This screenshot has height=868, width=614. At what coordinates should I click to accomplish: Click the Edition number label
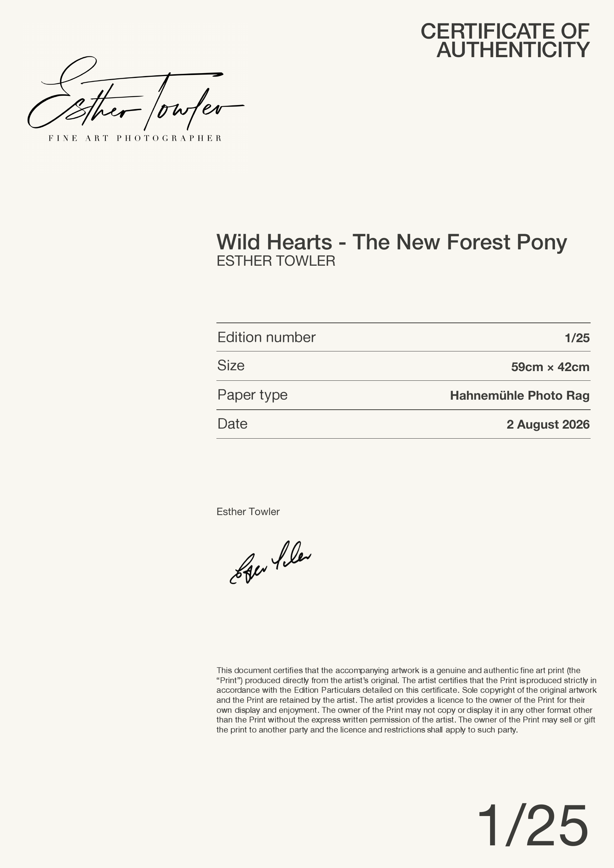(x=267, y=337)
